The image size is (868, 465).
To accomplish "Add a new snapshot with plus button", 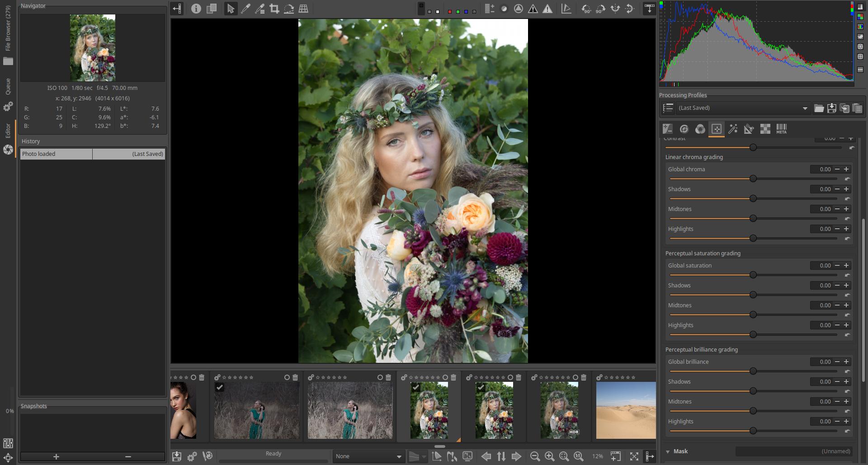I will [x=56, y=457].
